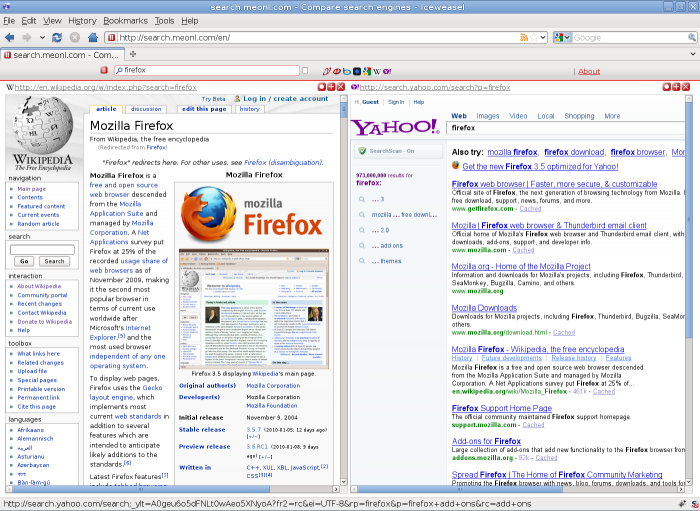Click the SearchScan - On indicator

tap(398, 151)
